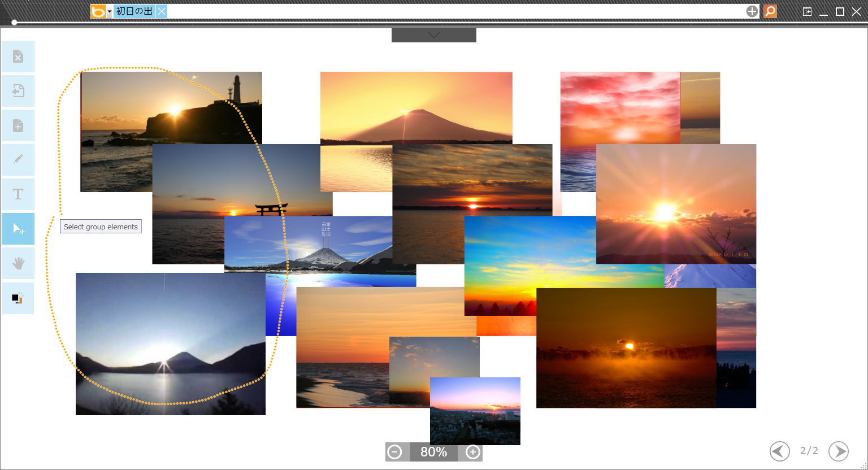868x470 pixels.
Task: Remove the 初日の出 search tag
Action: click(x=162, y=11)
